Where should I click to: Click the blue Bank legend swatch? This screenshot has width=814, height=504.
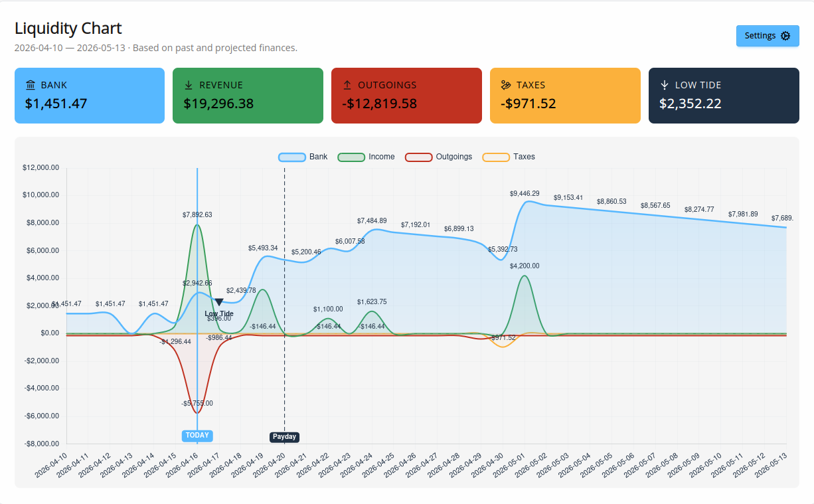coord(291,157)
